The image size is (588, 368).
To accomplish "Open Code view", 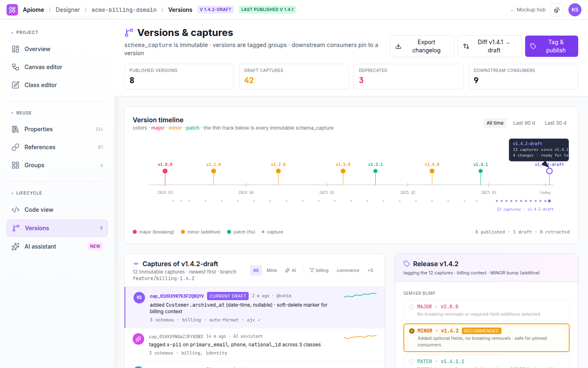I will point(57,210).
